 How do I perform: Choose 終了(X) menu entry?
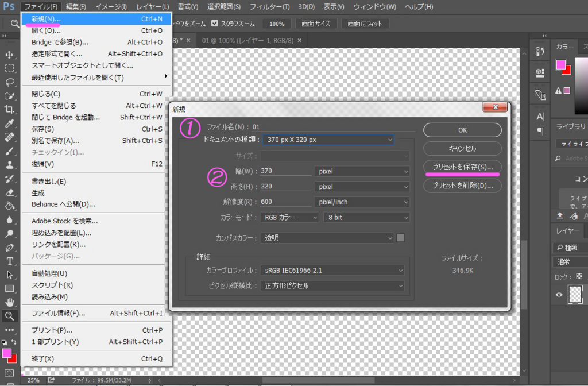(96, 358)
